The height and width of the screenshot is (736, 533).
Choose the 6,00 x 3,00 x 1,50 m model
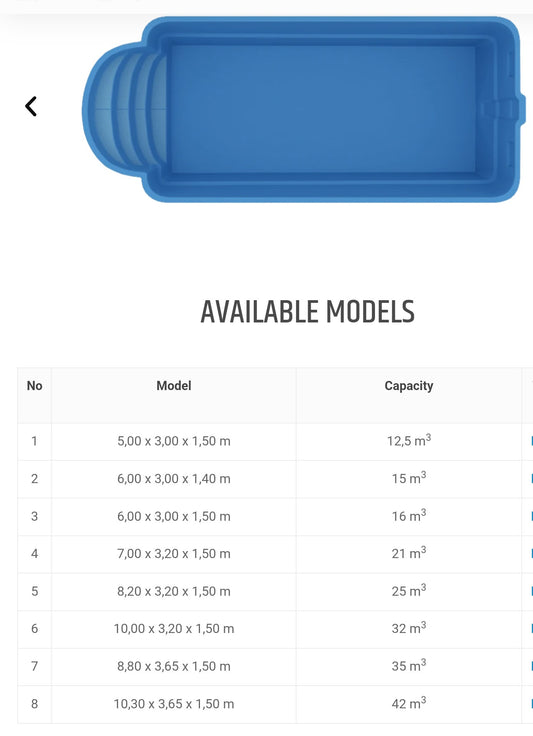pyautogui.click(x=174, y=516)
